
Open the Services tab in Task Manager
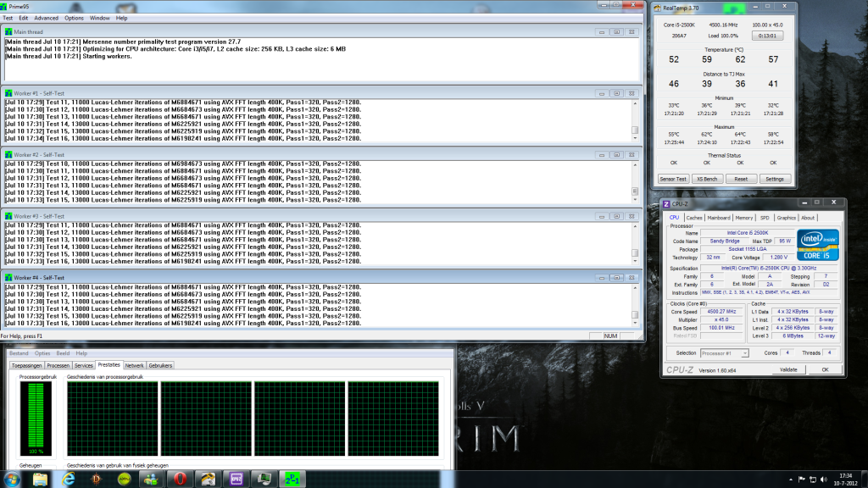click(x=84, y=366)
